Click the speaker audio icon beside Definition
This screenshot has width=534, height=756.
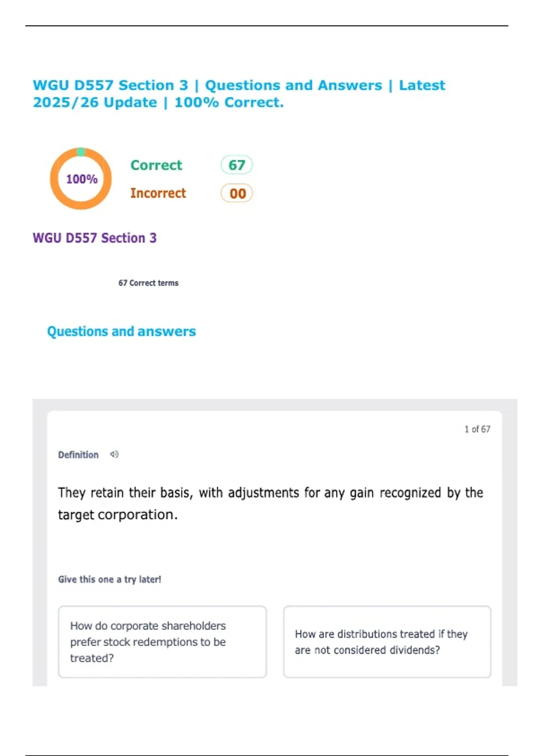[x=114, y=454]
